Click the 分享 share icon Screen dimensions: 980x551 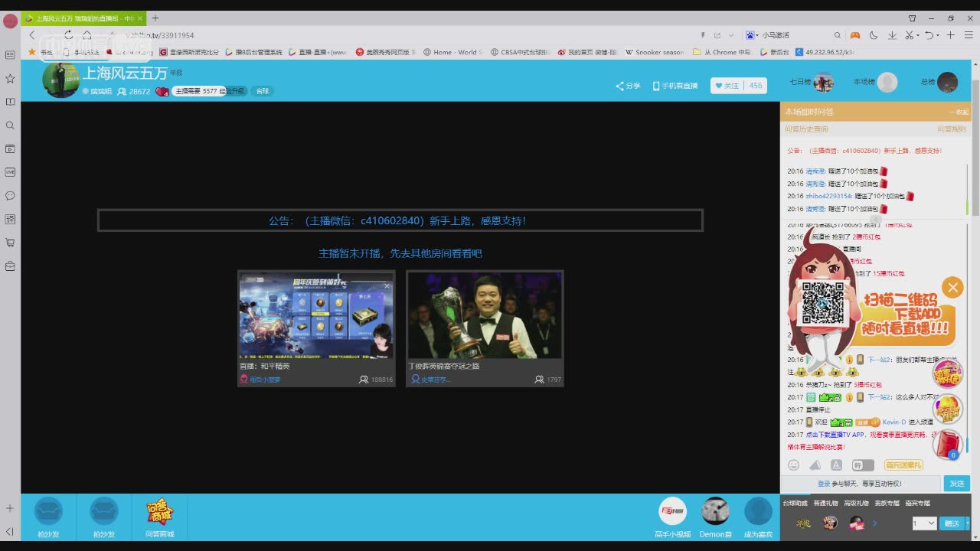(627, 86)
